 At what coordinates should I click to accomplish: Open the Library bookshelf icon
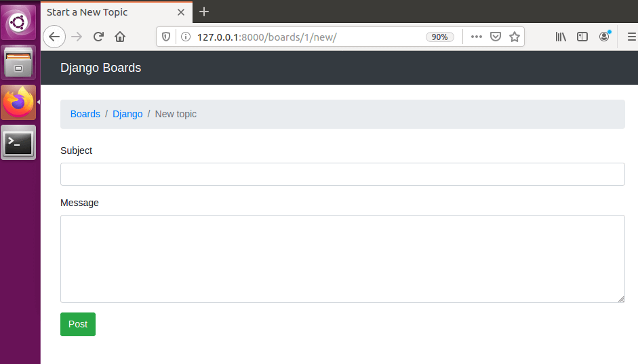(x=561, y=37)
